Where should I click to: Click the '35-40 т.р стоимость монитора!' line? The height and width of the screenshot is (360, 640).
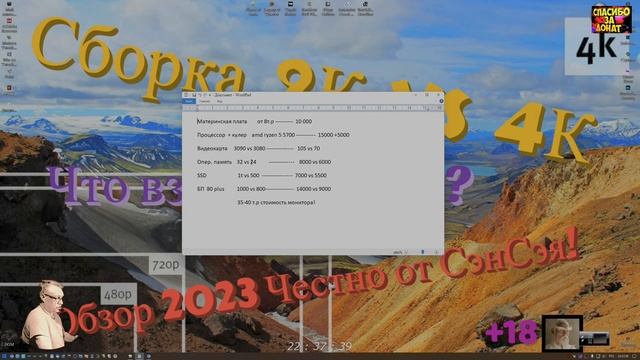pyautogui.click(x=276, y=202)
